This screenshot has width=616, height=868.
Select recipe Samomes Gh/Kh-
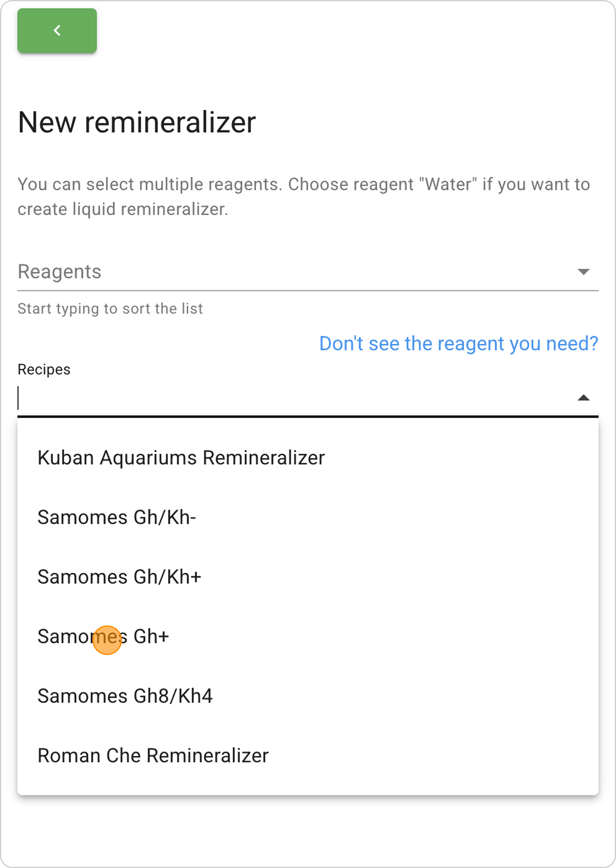coord(117,516)
